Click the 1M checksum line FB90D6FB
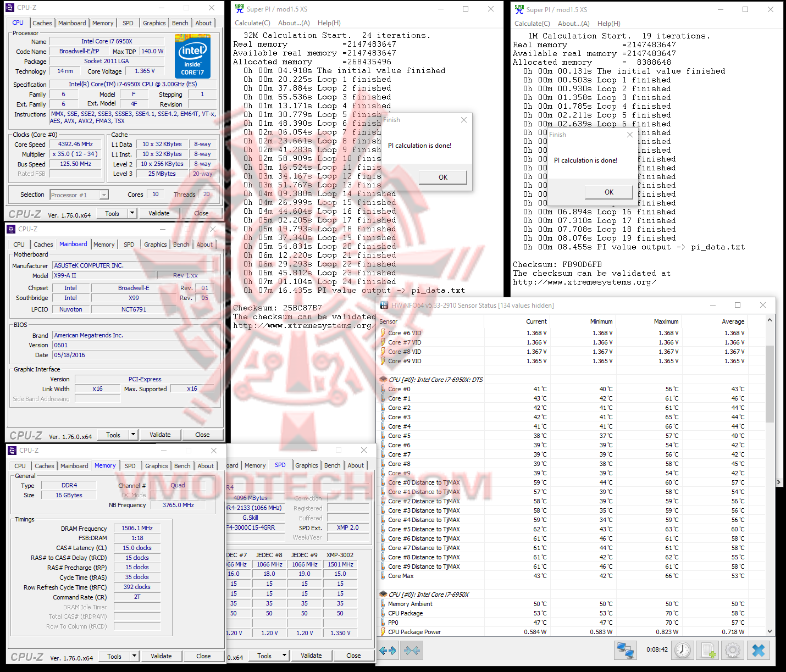Screen dimensions: 786x672 click(x=557, y=264)
